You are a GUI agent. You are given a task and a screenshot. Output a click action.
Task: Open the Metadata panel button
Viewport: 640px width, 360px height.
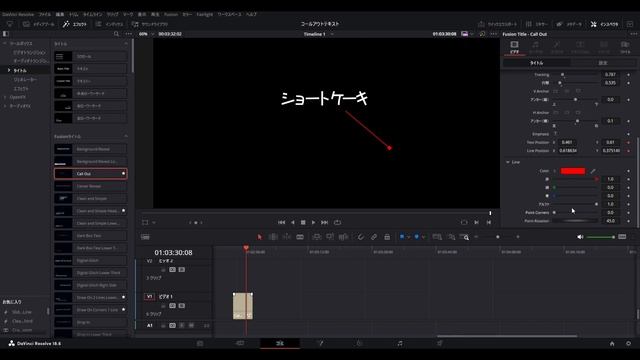569,24
